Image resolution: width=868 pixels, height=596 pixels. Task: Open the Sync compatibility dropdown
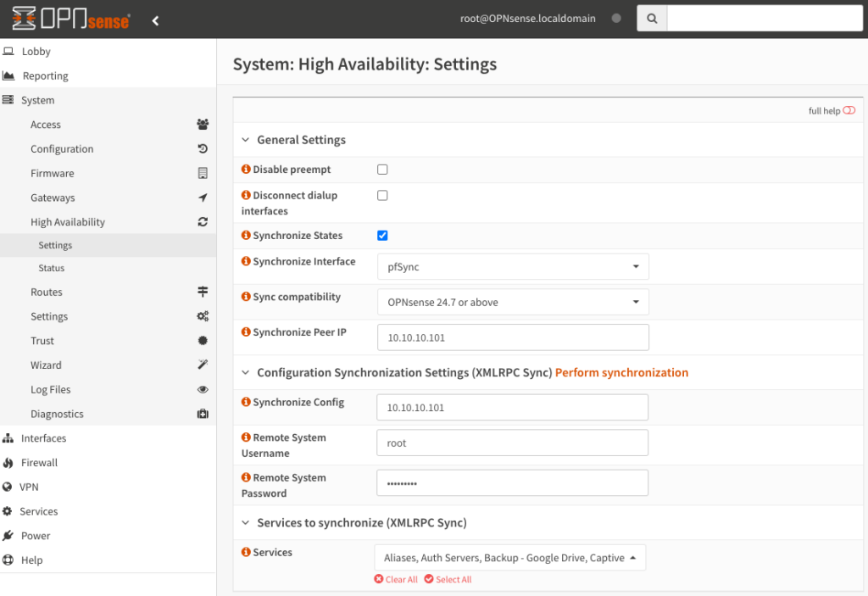(513, 302)
